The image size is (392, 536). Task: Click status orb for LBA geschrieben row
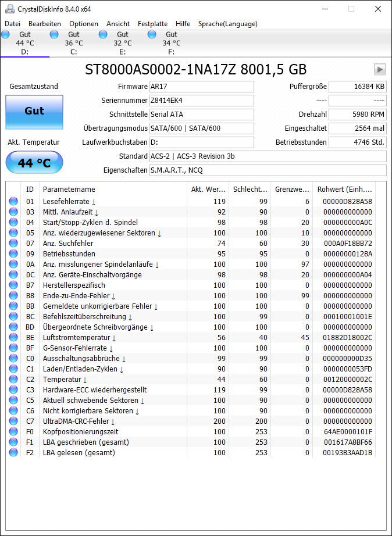tap(13, 442)
